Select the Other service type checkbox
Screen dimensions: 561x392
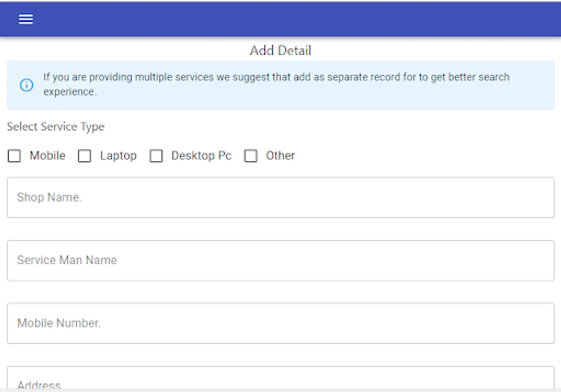point(251,156)
